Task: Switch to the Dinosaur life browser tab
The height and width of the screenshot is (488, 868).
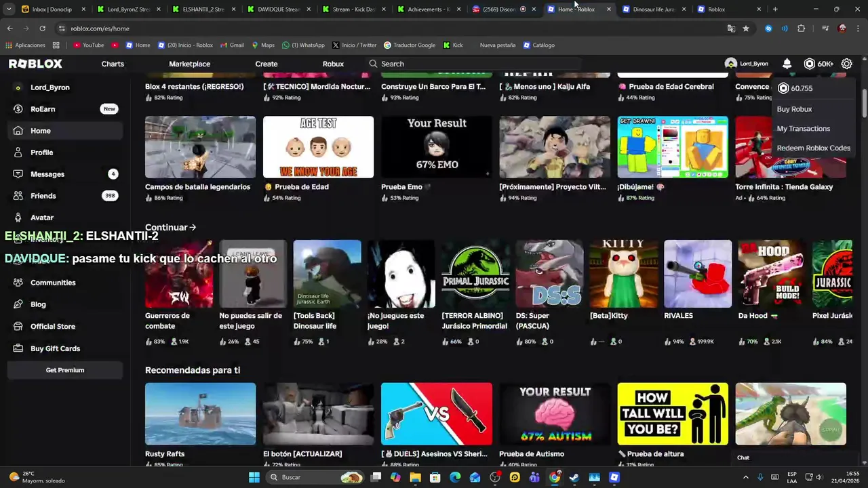Action: pos(653,9)
